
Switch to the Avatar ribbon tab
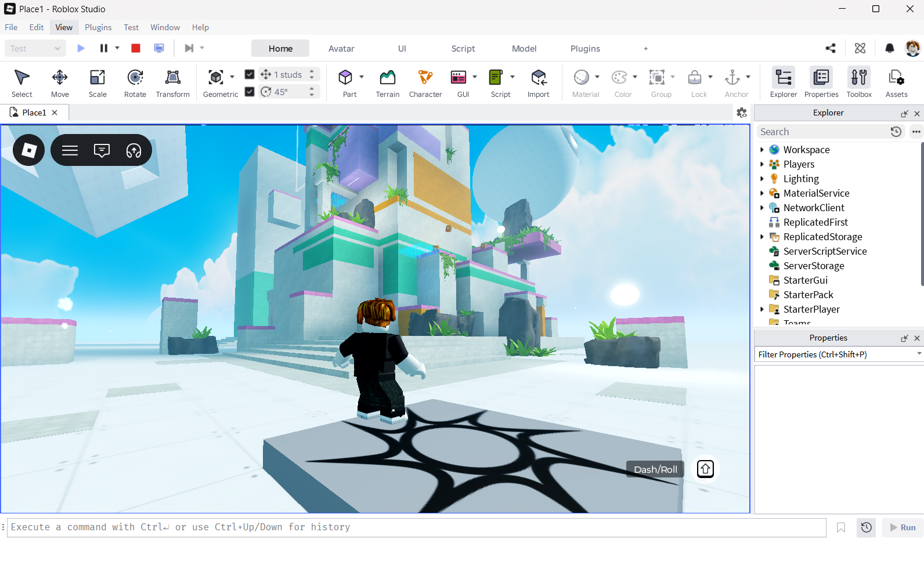coord(341,49)
